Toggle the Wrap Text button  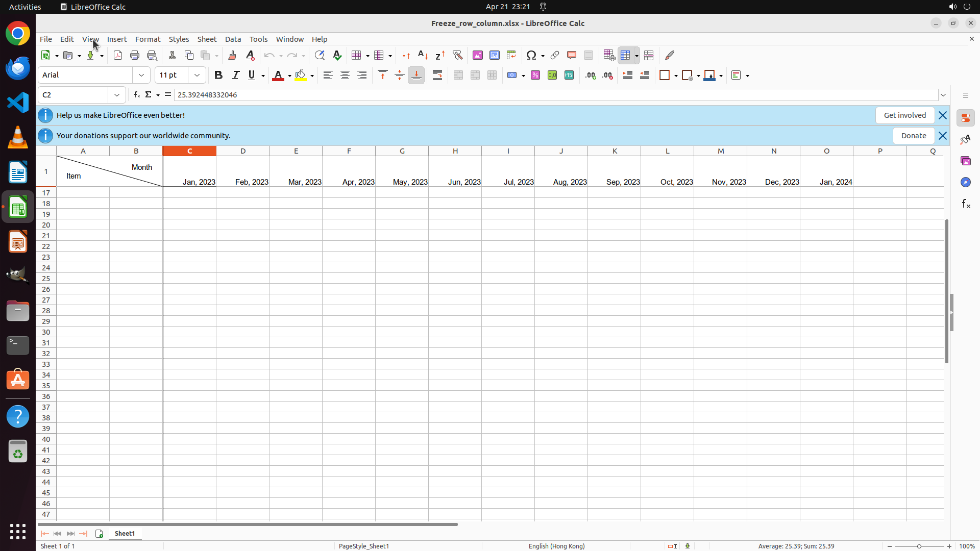click(x=437, y=76)
